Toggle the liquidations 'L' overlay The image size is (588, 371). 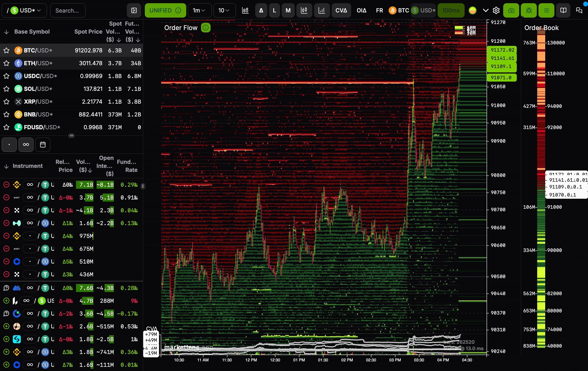(x=274, y=10)
